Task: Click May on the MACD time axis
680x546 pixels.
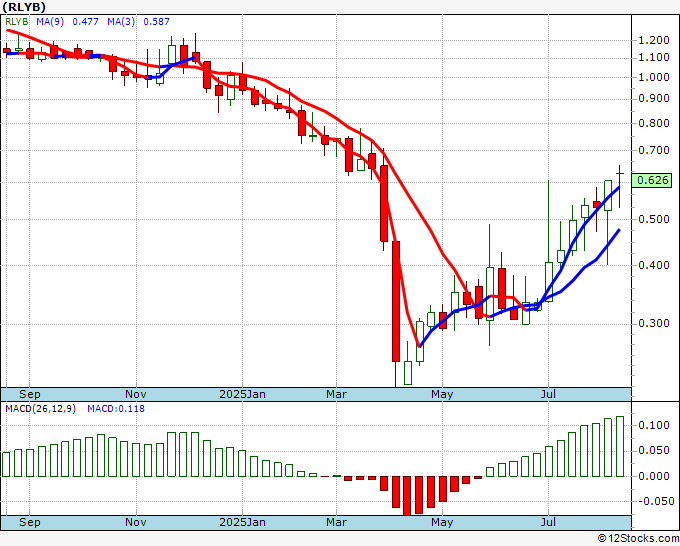Action: click(x=442, y=522)
